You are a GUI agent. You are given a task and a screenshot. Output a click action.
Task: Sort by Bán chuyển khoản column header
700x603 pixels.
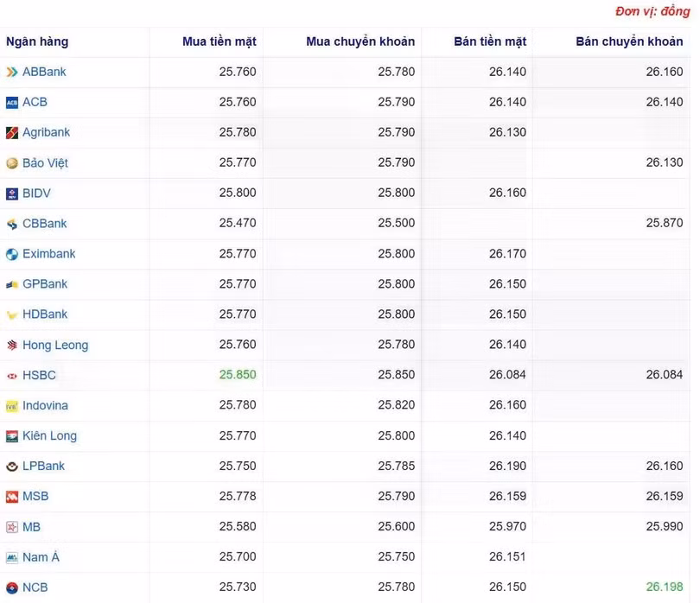629,41
